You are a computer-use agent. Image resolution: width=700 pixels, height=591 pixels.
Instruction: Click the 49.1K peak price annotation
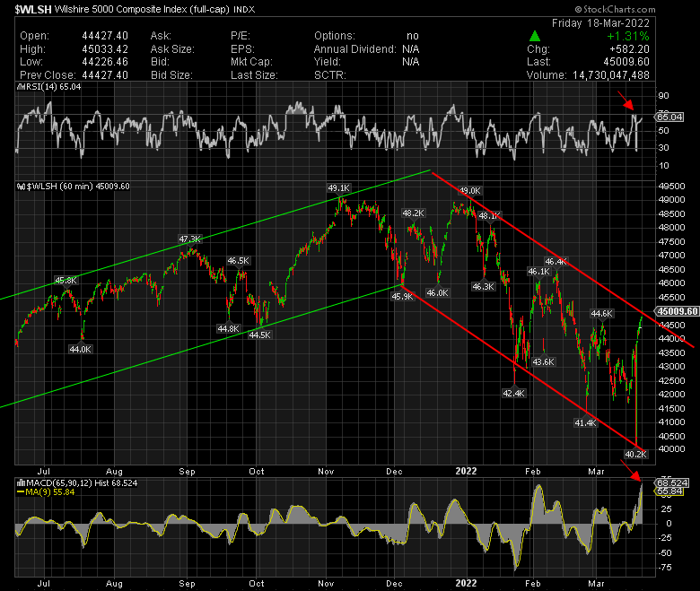point(338,188)
